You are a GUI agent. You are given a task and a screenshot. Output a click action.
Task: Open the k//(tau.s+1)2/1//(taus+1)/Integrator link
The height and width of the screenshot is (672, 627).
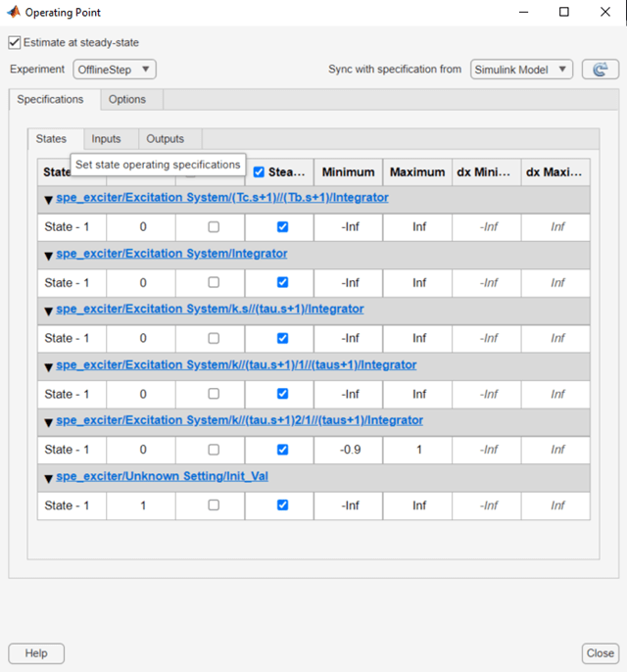(x=240, y=420)
